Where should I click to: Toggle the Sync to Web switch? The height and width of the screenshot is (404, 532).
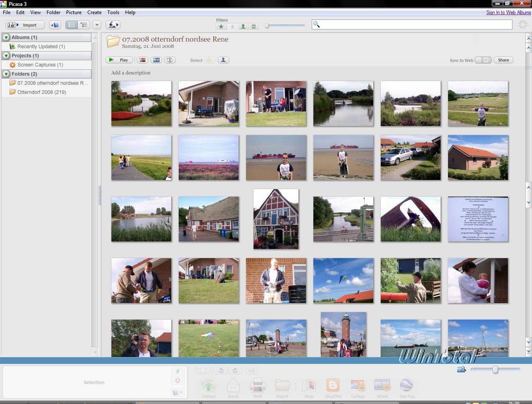pyautogui.click(x=483, y=60)
